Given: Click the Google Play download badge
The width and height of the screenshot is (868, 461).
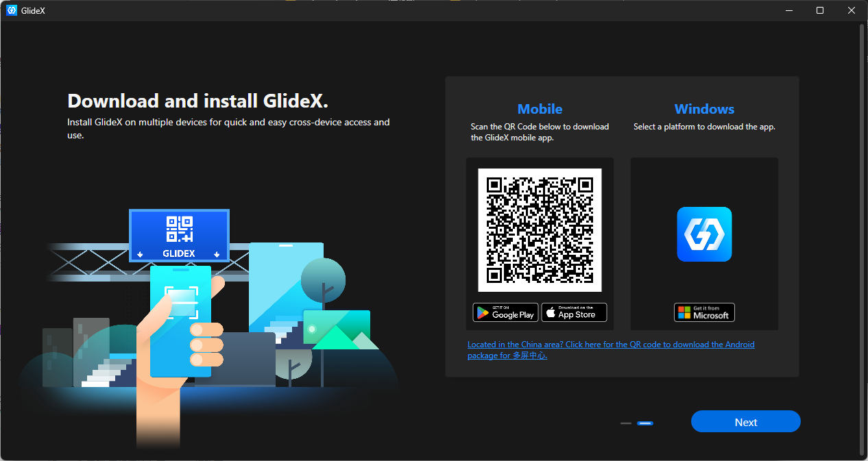Looking at the screenshot, I should point(505,312).
